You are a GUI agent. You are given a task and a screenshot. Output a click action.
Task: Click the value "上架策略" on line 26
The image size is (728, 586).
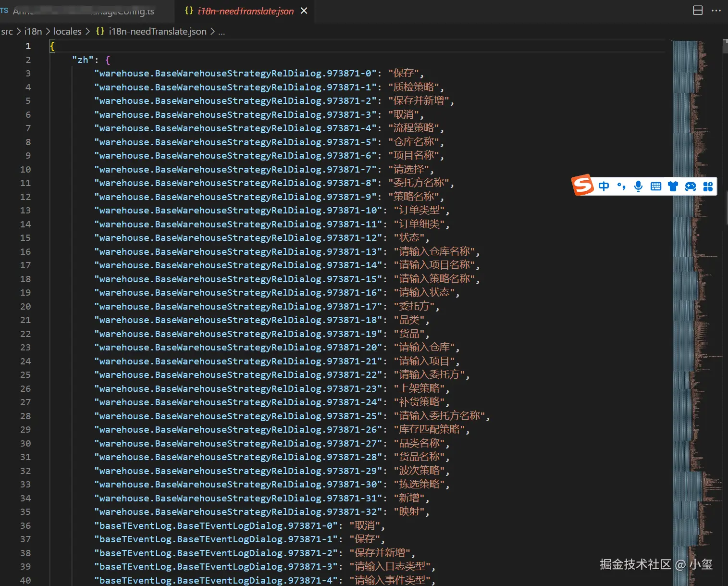(420, 389)
